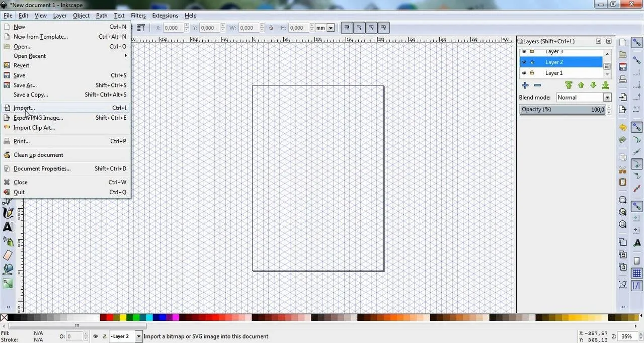Lower layer to bottom button
Image resolution: width=644 pixels, height=343 pixels.
pyautogui.click(x=605, y=85)
